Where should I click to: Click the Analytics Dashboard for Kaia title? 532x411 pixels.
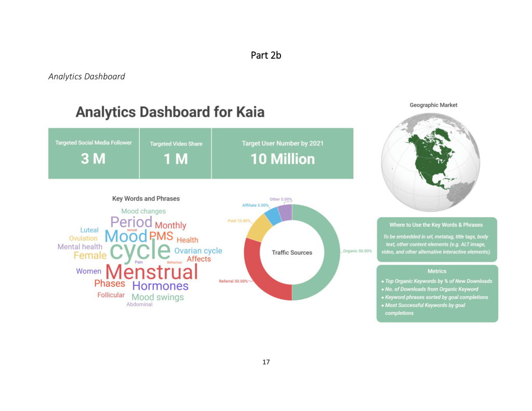coord(170,112)
